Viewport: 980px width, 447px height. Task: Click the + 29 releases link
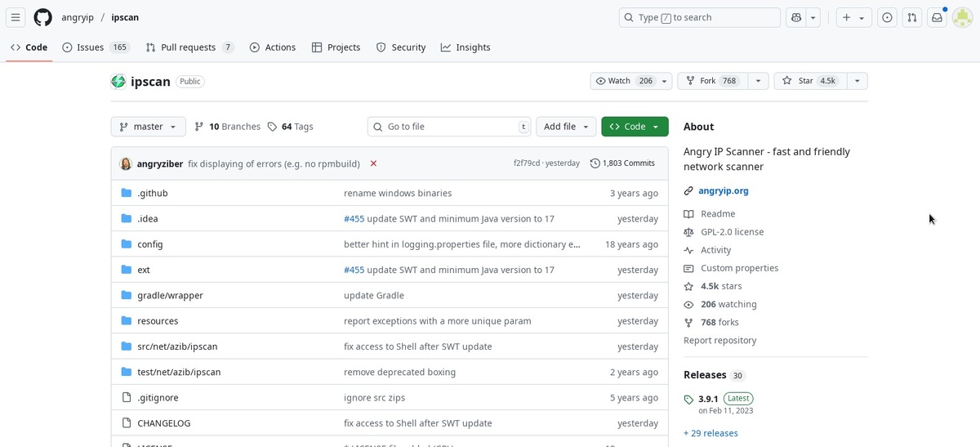pyautogui.click(x=710, y=433)
